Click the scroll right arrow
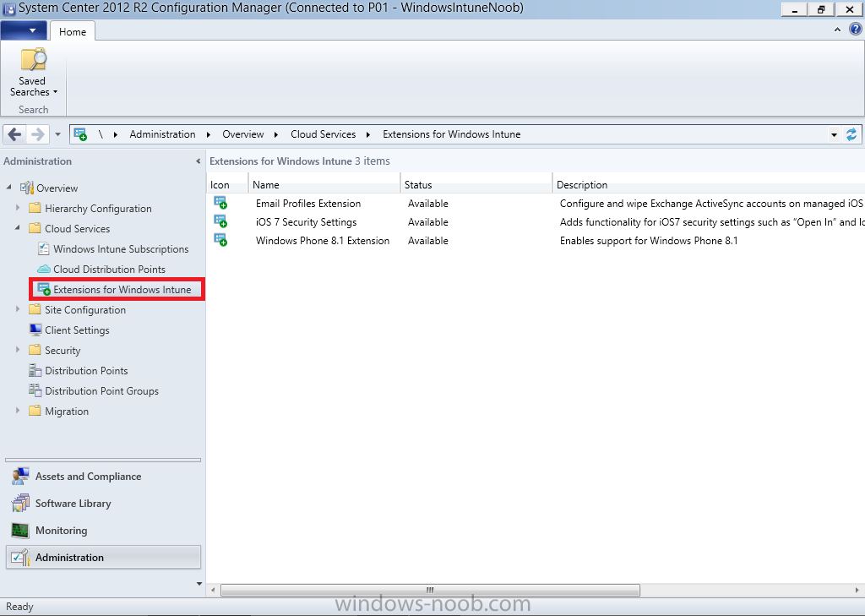865x616 pixels. pyautogui.click(x=857, y=590)
